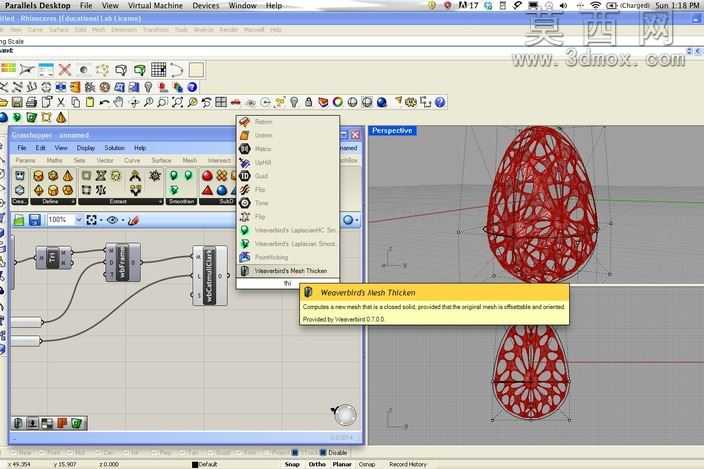This screenshot has width=704, height=469.
Task: Toggle Osnap pane in status bar
Action: click(x=366, y=465)
